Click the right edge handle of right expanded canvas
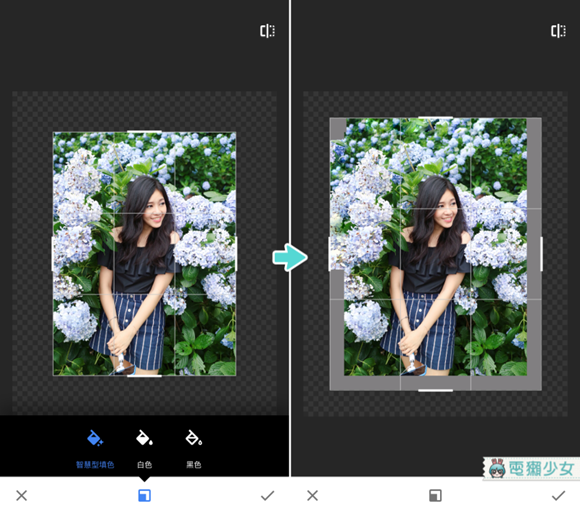 (542, 254)
